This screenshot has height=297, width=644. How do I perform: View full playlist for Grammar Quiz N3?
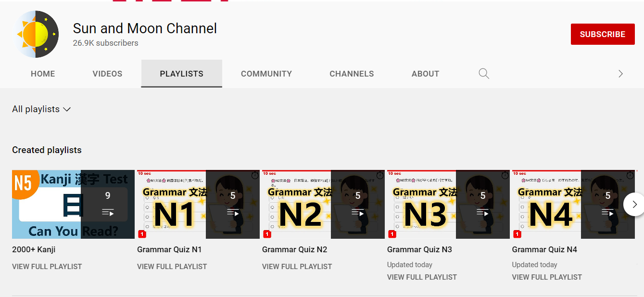point(422,277)
